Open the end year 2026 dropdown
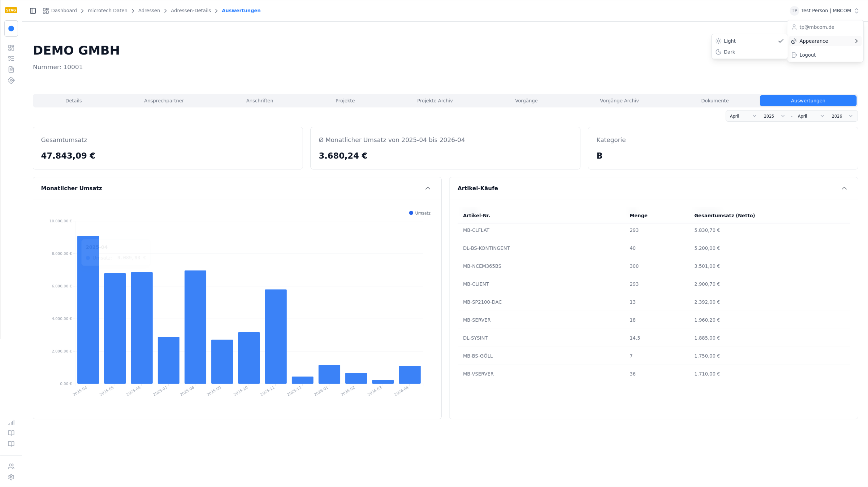 (x=842, y=116)
